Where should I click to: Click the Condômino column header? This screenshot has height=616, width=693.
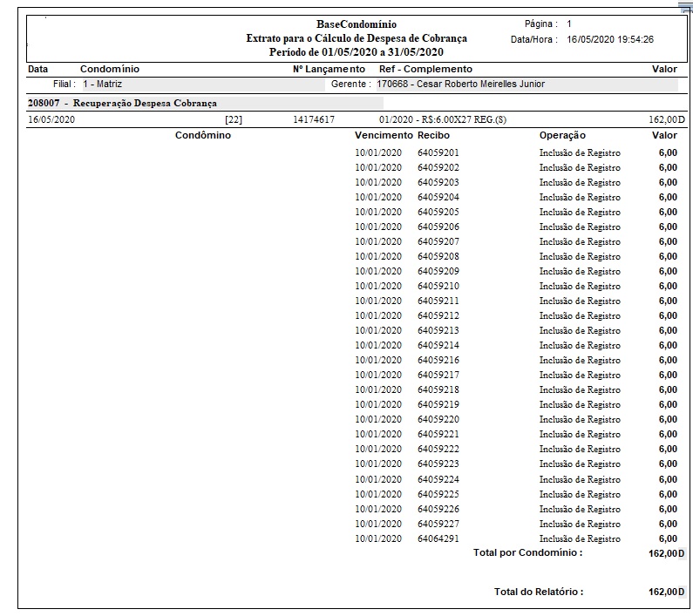click(x=203, y=136)
